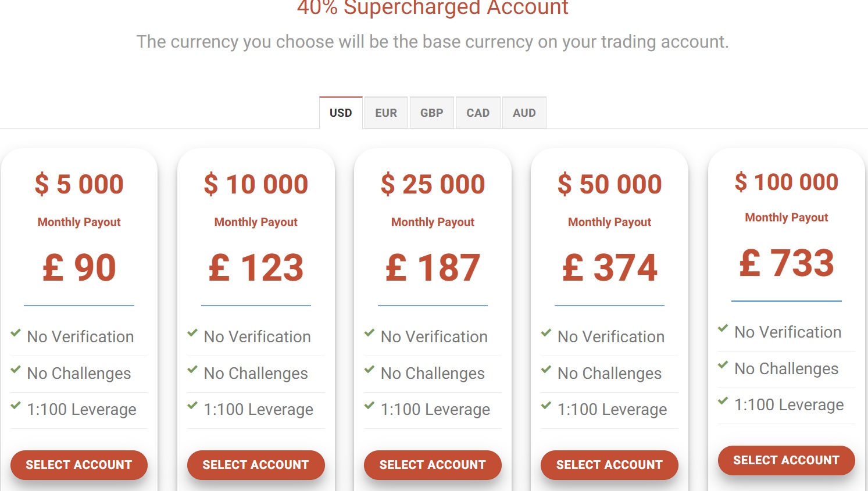868x491 pixels.
Task: Select account under the $100 000 plan
Action: point(786,460)
